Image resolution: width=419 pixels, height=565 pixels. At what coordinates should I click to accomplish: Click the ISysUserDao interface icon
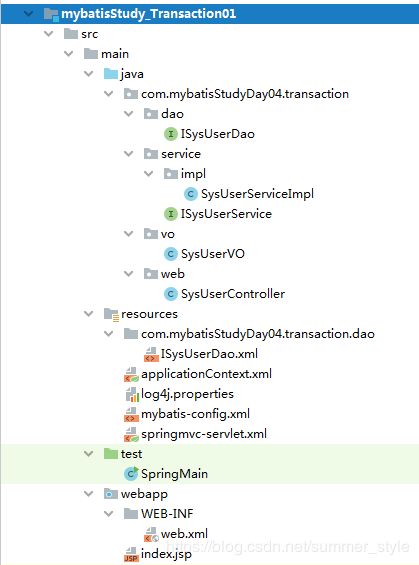pyautogui.click(x=171, y=134)
